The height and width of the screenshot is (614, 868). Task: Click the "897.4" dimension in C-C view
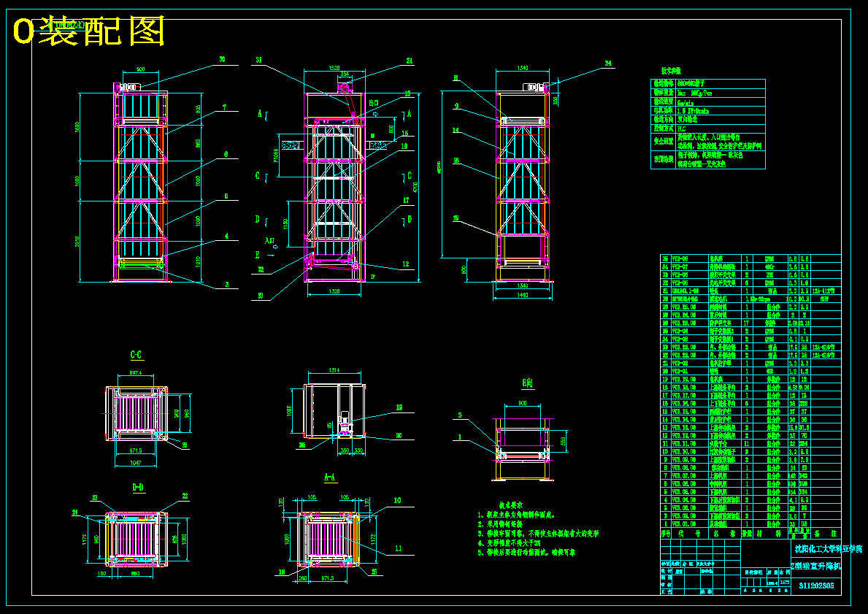point(136,372)
